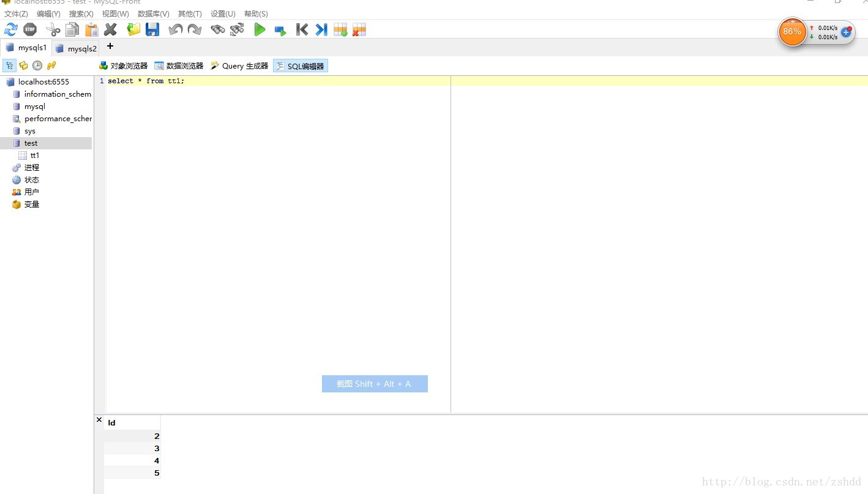Toggle the footprints bookmarks icon

(x=51, y=65)
